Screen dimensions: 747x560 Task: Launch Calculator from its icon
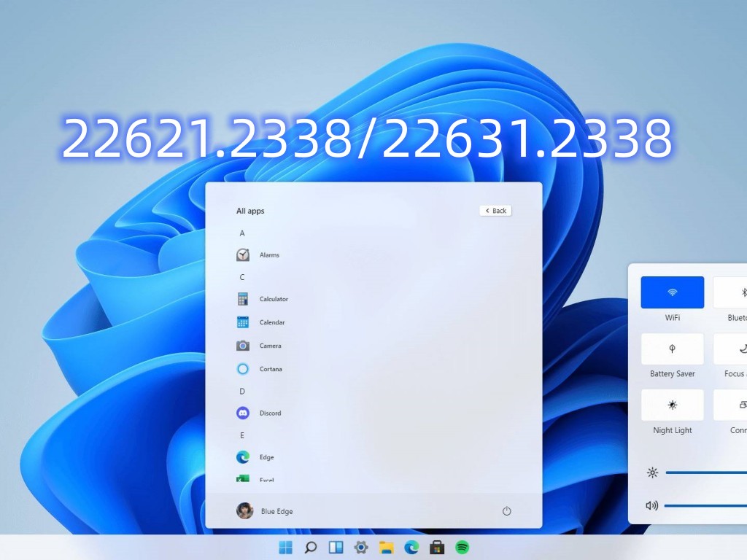[x=243, y=299]
